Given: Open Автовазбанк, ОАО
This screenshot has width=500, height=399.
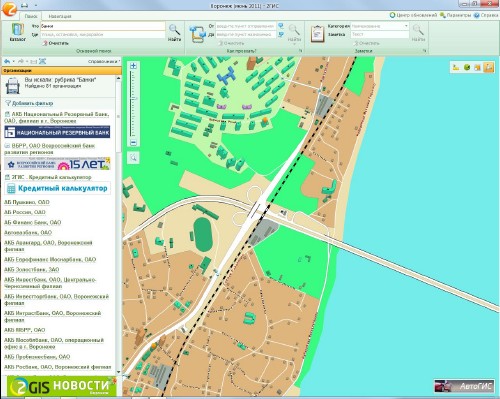Looking at the screenshot, I should (28, 233).
